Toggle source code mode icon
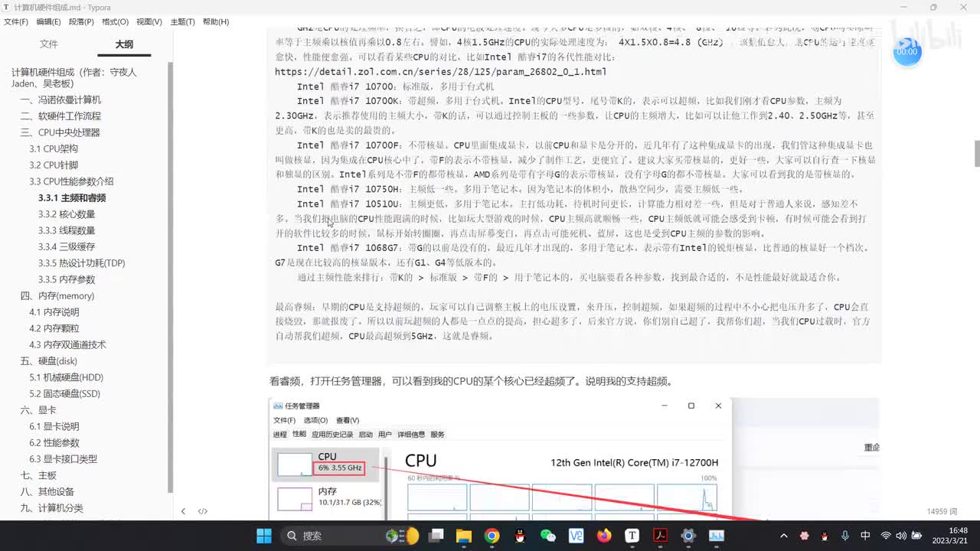 tap(203, 511)
